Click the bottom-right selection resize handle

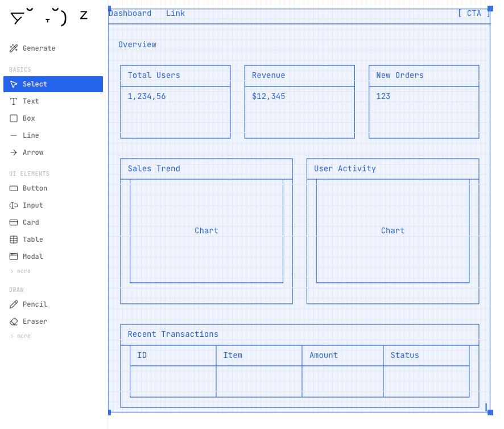tap(490, 412)
